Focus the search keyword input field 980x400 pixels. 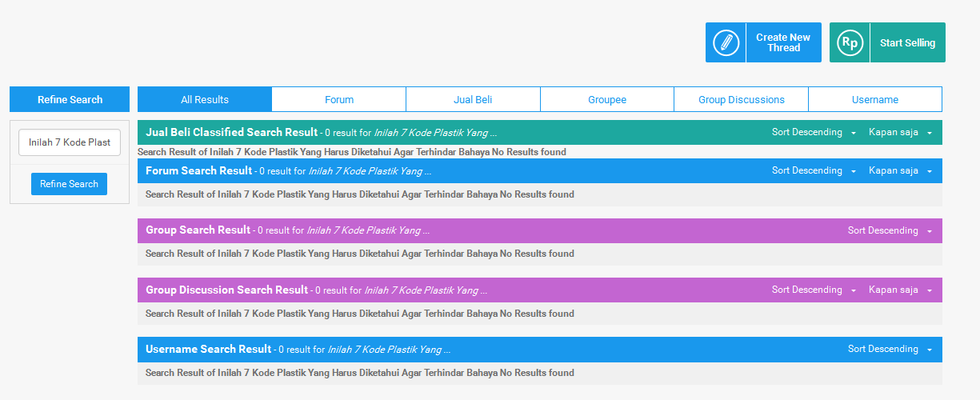tap(70, 142)
